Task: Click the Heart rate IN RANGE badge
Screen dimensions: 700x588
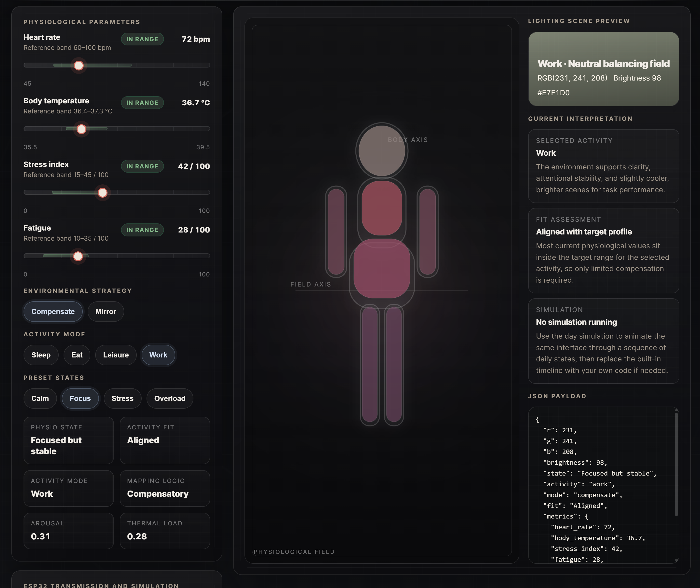Action: pos(142,39)
